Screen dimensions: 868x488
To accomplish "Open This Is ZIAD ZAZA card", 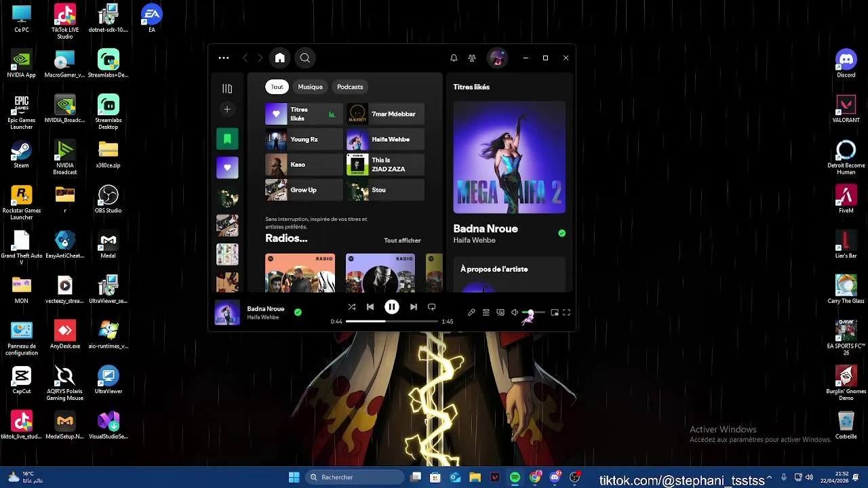I will click(385, 165).
